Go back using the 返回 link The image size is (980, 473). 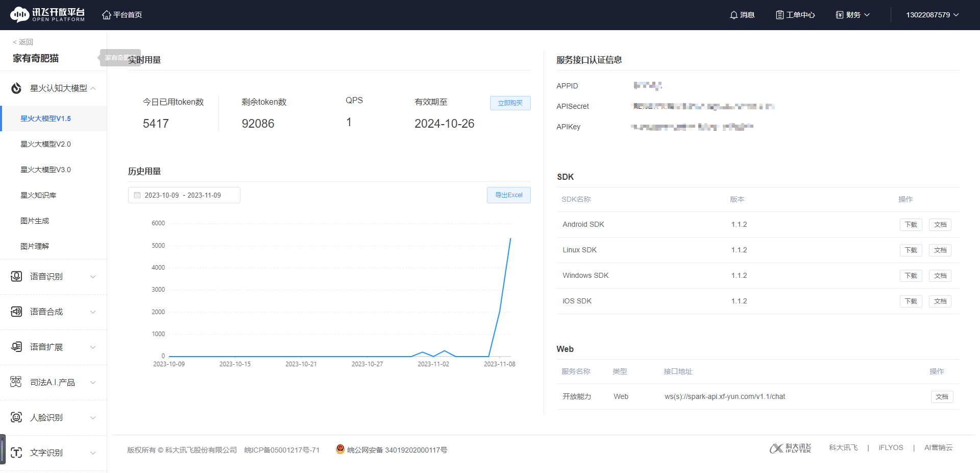coord(23,42)
